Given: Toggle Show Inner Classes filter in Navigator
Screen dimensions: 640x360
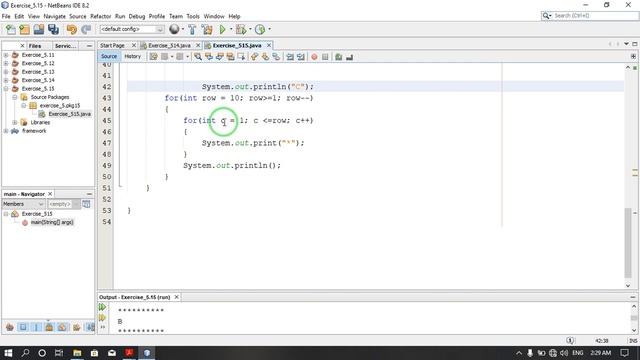Looking at the screenshot, I should click(62, 327).
